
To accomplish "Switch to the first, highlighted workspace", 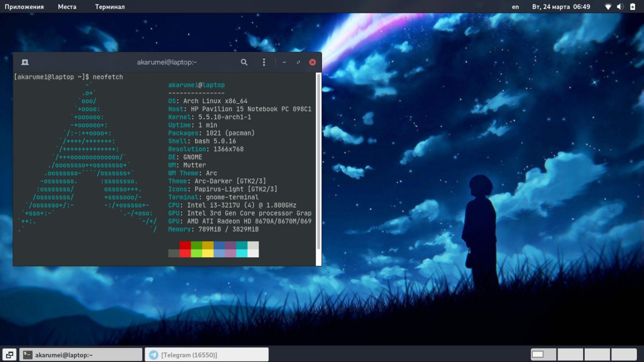I will pos(543,354).
